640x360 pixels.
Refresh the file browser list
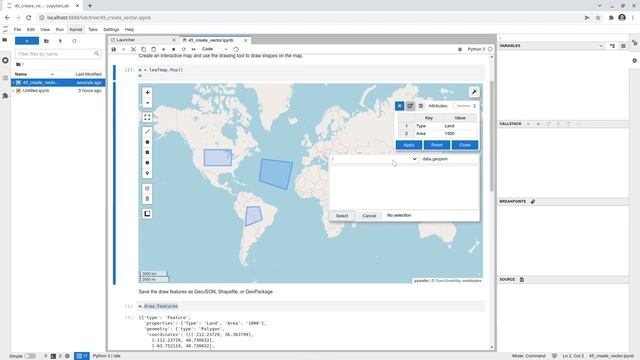coord(74,41)
